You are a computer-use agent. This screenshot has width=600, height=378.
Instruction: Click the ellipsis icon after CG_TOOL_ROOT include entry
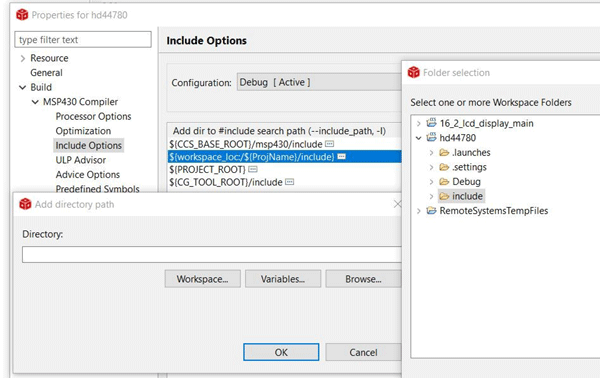point(290,182)
